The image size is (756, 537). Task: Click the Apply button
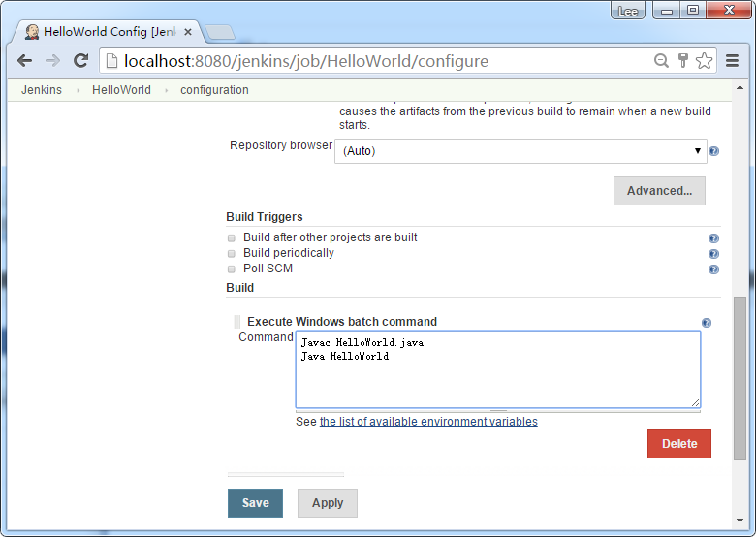[327, 503]
